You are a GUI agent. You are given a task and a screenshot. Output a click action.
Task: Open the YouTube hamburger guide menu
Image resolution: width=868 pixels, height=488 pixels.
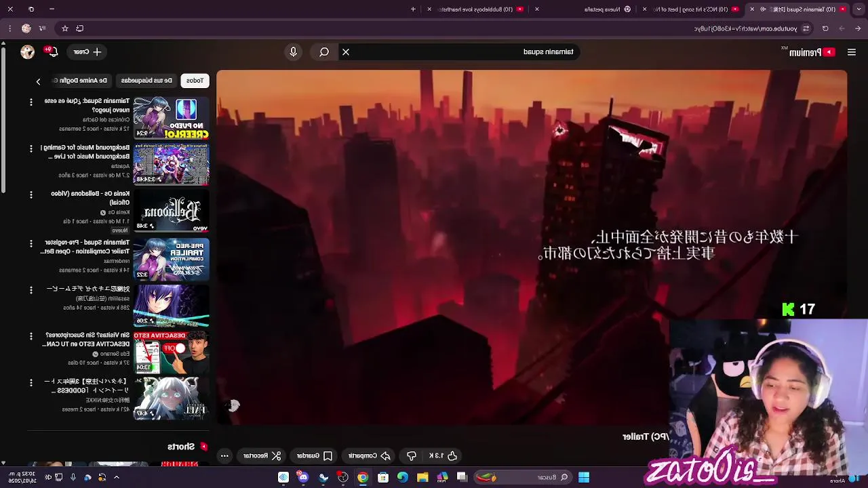click(852, 52)
